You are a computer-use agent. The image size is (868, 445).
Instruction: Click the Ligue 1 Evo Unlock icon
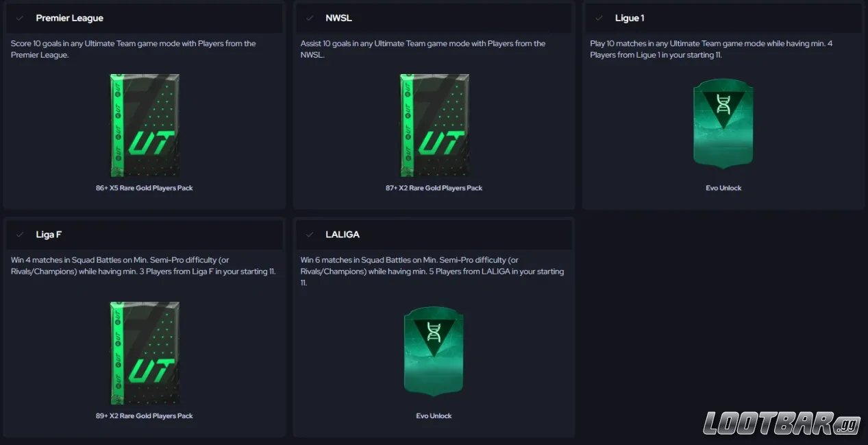723,124
